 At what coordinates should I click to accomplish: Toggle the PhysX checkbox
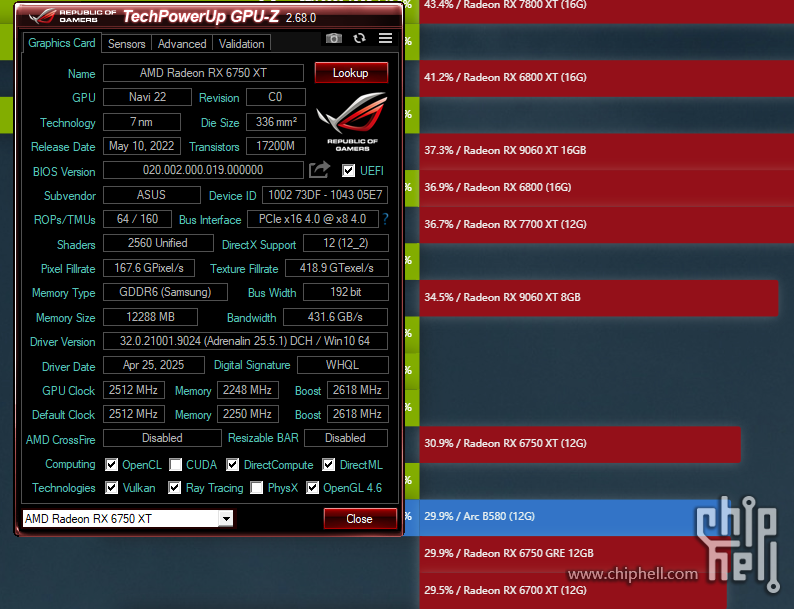click(x=257, y=488)
